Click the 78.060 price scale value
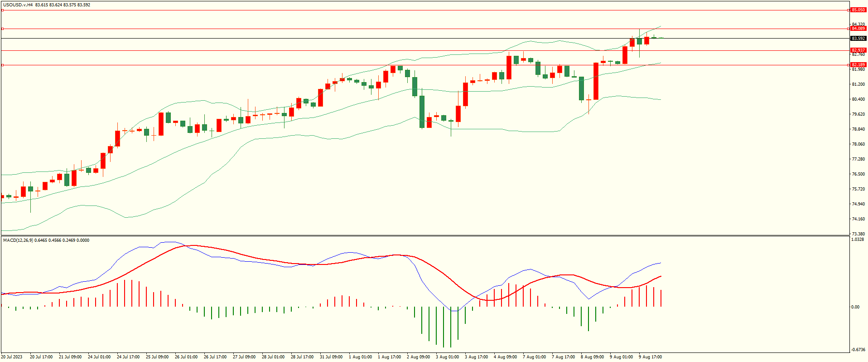 858,144
